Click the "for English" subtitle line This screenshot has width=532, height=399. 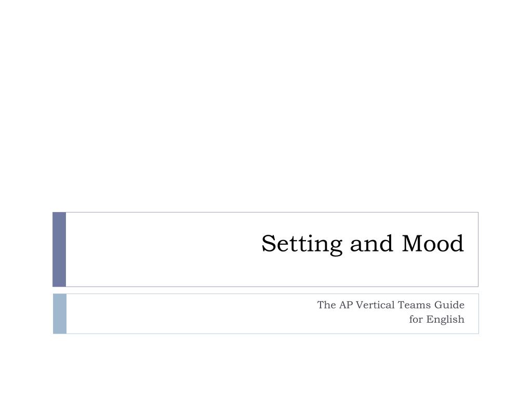[x=436, y=320]
